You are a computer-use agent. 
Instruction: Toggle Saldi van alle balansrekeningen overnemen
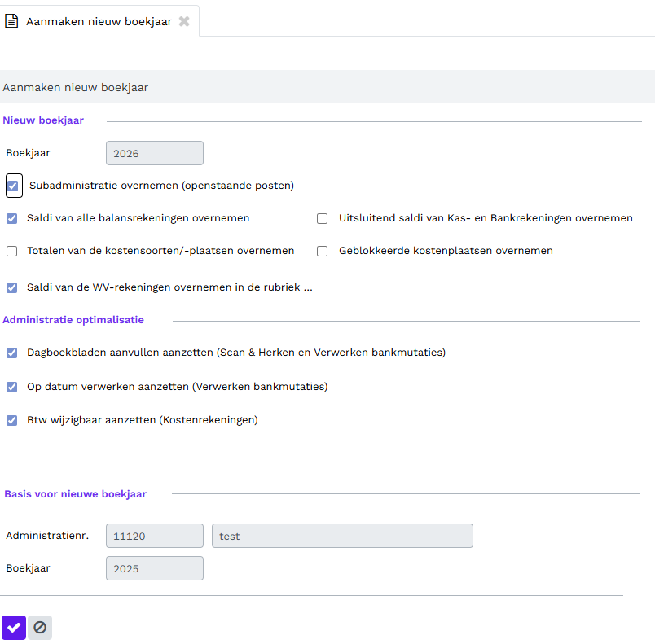click(x=12, y=218)
